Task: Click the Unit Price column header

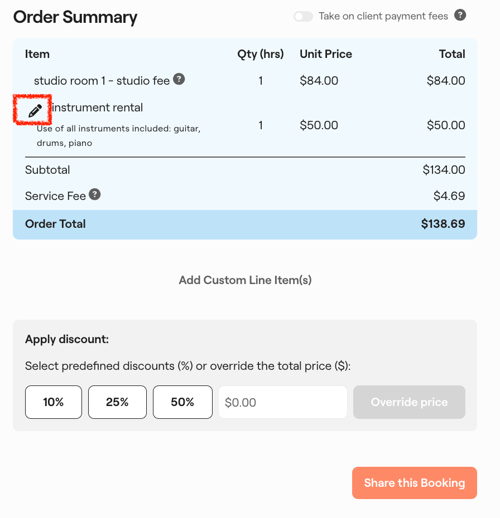Action: pyautogui.click(x=326, y=54)
